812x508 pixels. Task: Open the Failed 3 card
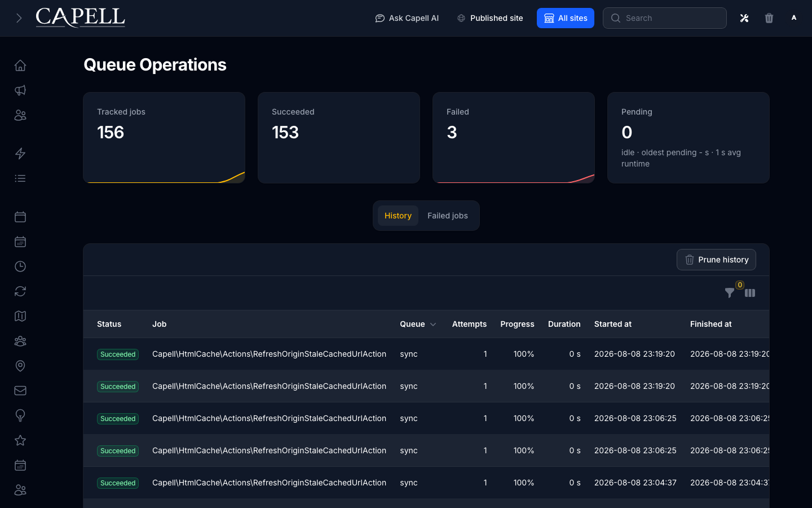514,138
